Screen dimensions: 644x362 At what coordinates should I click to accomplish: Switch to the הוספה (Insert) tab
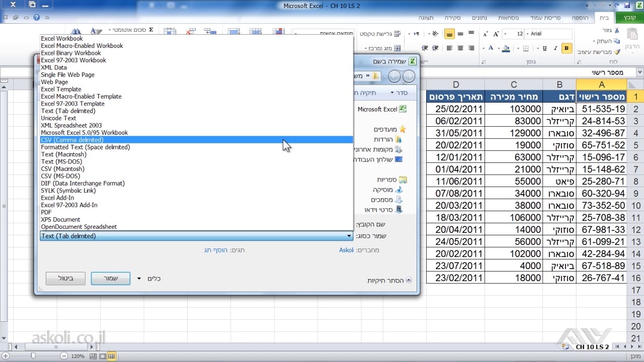(580, 18)
